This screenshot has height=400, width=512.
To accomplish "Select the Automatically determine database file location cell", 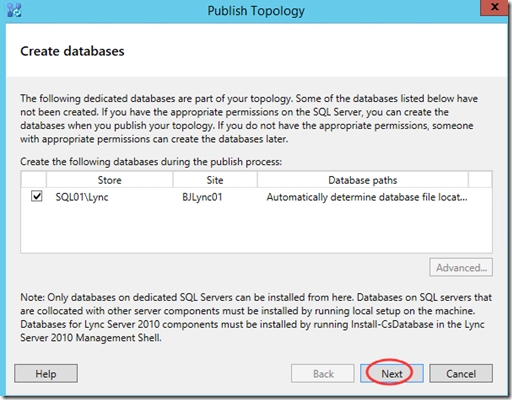I will coord(367,197).
